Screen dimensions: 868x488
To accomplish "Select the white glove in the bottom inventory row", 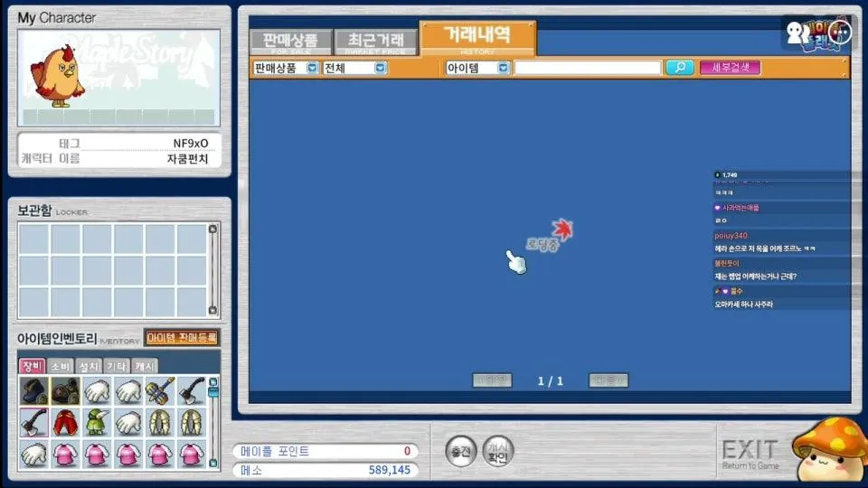I will (33, 455).
